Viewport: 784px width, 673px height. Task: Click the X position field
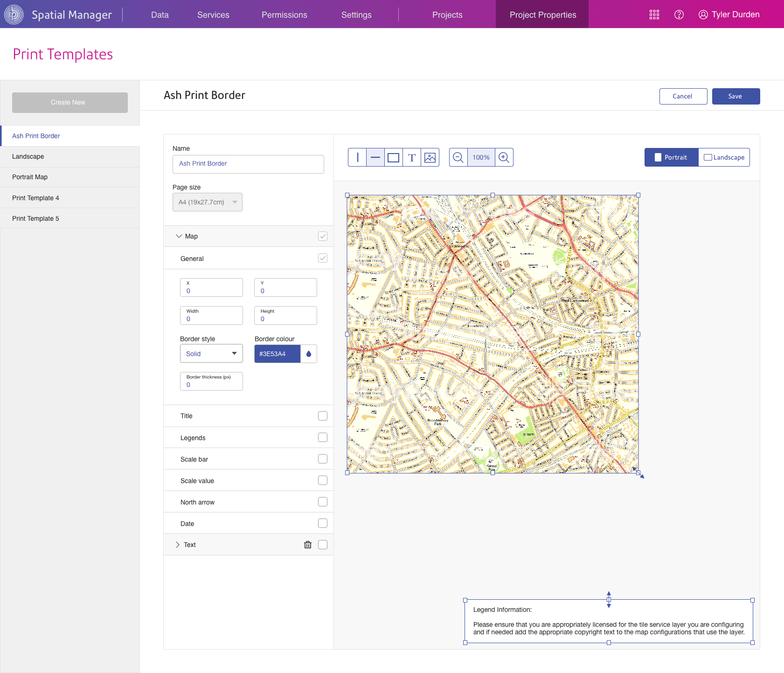(211, 287)
